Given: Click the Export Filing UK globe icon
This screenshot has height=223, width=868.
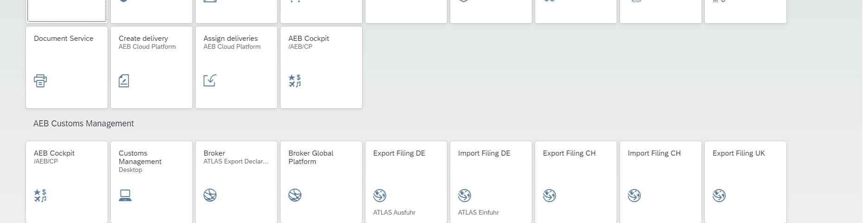Looking at the screenshot, I should coord(719,196).
